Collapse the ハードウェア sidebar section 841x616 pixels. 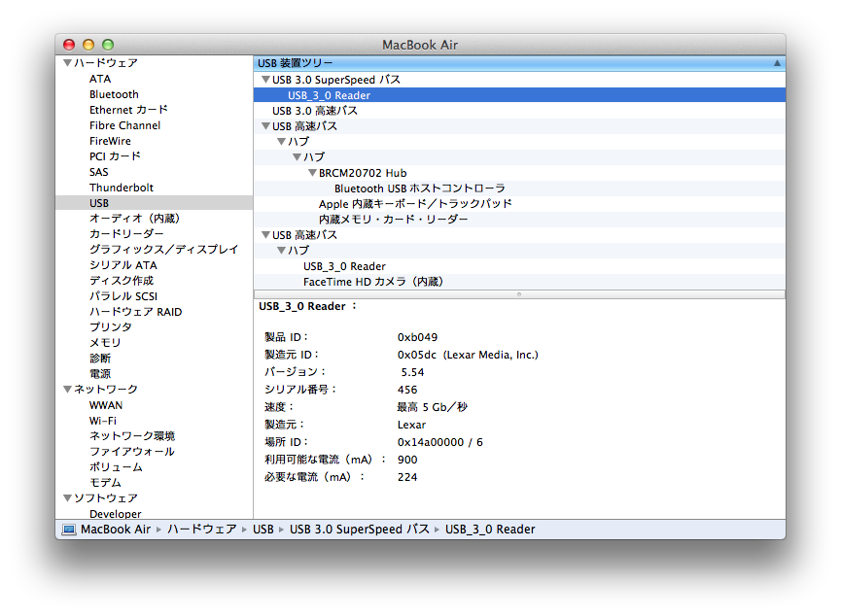[x=68, y=63]
